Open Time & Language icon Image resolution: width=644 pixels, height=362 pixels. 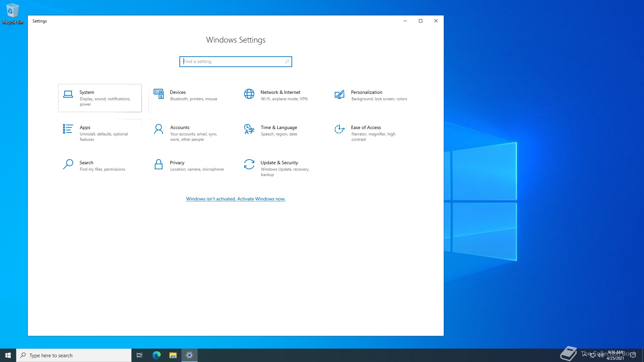pyautogui.click(x=249, y=129)
